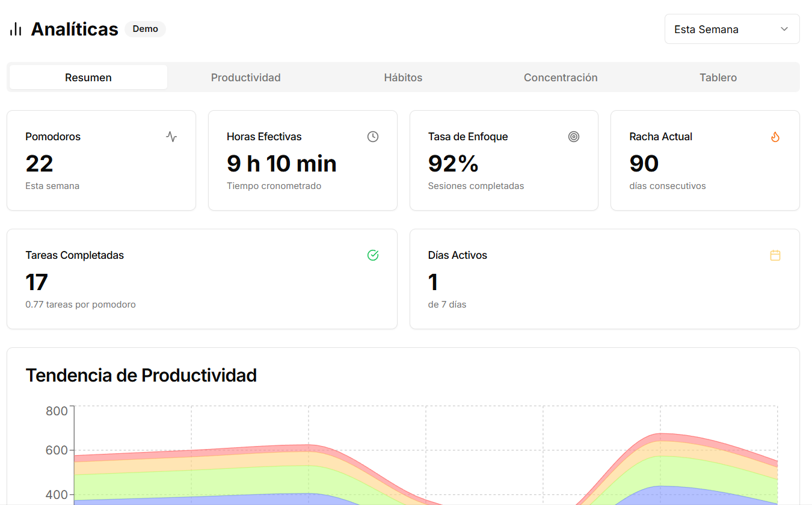Click the Demo badge next to title
This screenshot has height=505, width=812.
point(145,29)
